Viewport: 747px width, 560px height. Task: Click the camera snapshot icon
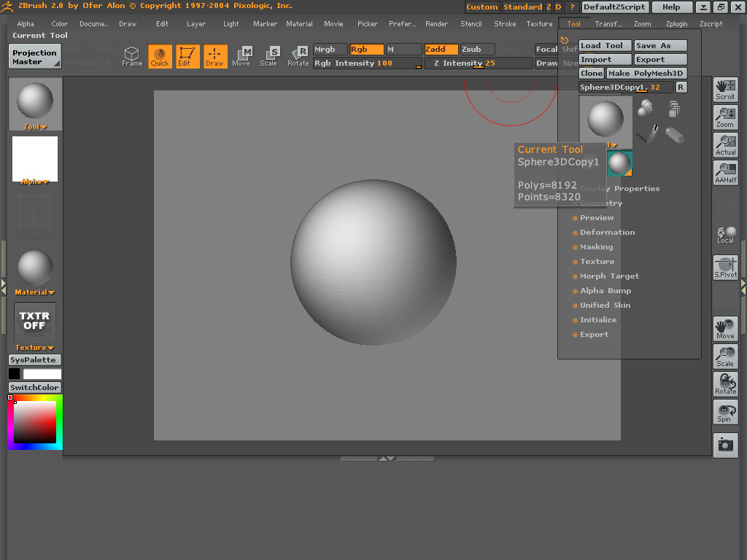point(726,446)
